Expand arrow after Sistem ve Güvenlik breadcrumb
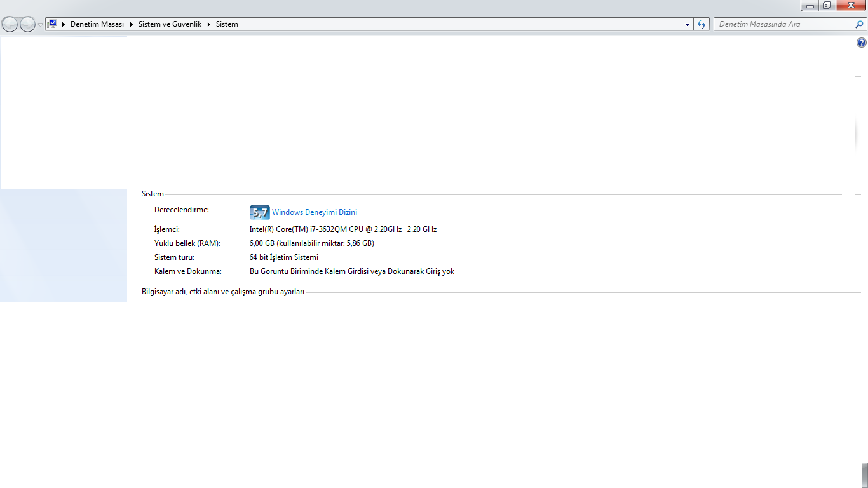 [209, 24]
